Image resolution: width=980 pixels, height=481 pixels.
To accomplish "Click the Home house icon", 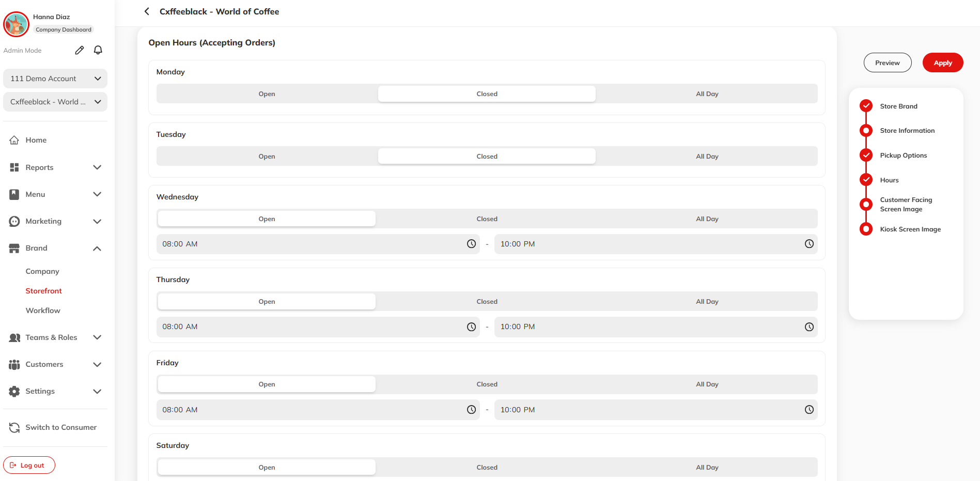I will 14,140.
